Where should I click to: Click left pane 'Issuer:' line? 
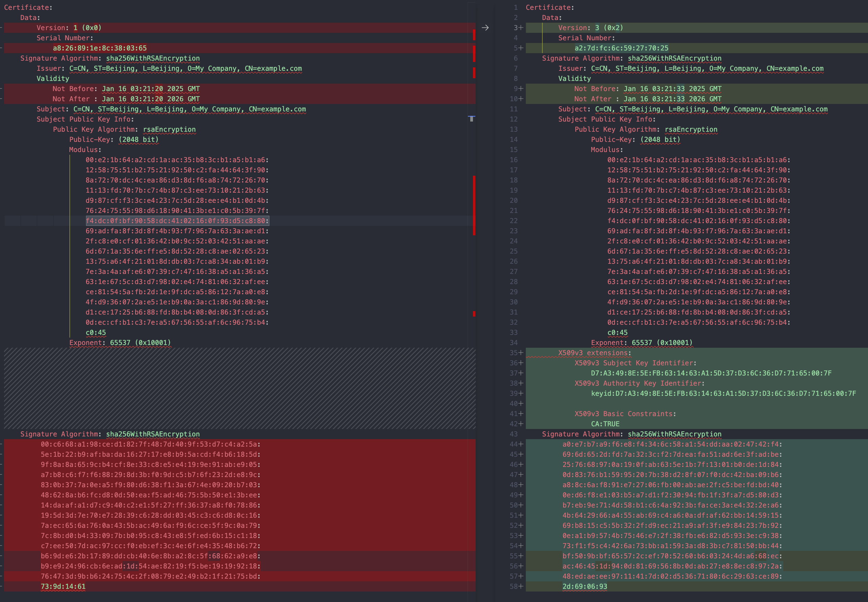point(169,69)
